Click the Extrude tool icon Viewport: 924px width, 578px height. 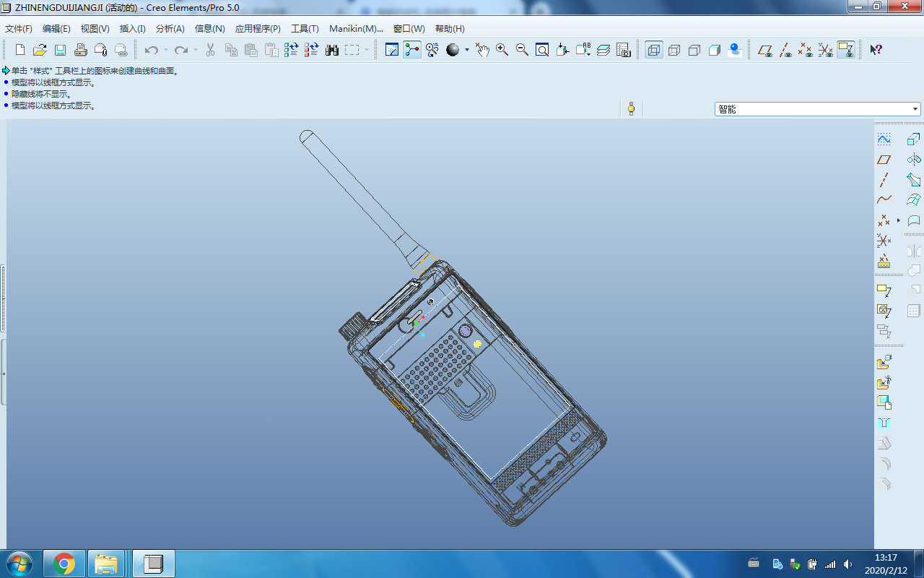pos(914,139)
